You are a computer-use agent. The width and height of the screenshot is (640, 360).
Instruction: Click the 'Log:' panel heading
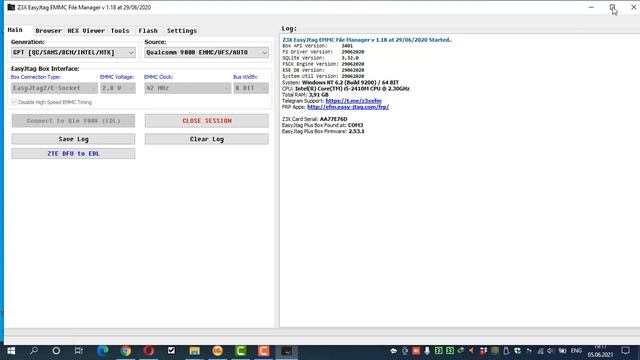pyautogui.click(x=289, y=29)
